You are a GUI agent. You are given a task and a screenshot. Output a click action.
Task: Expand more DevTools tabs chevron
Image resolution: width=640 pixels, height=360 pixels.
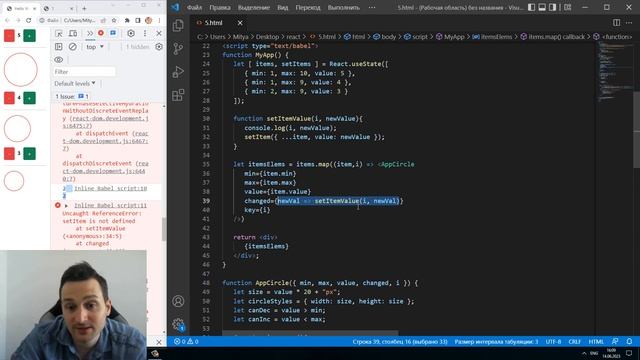point(90,33)
